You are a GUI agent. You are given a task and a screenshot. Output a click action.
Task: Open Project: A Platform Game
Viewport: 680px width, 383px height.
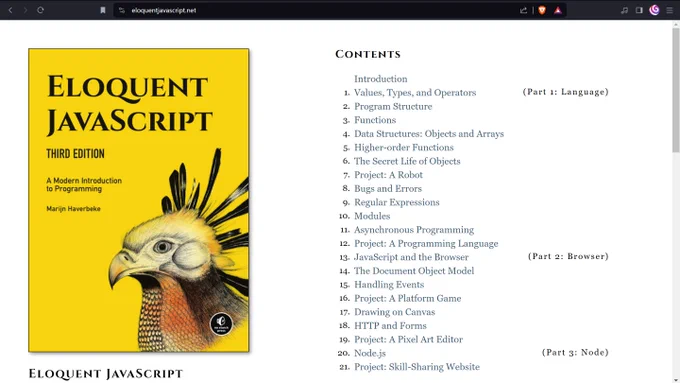407,298
